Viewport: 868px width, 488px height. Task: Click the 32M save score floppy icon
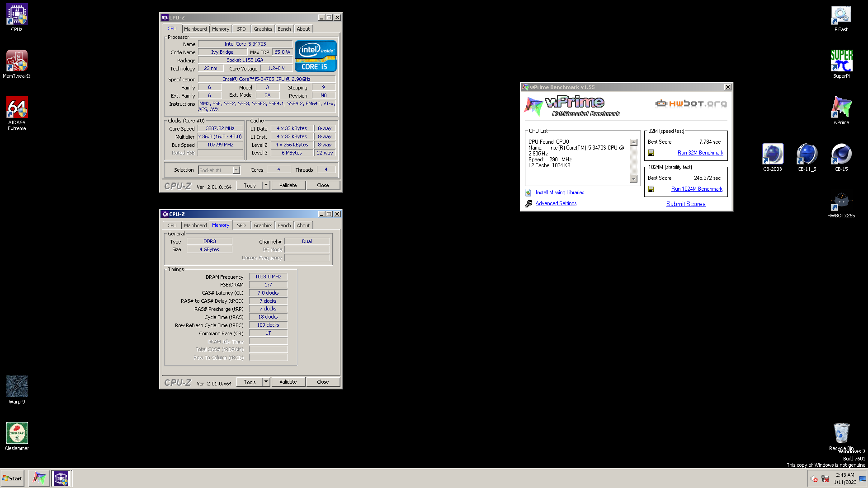pyautogui.click(x=651, y=153)
